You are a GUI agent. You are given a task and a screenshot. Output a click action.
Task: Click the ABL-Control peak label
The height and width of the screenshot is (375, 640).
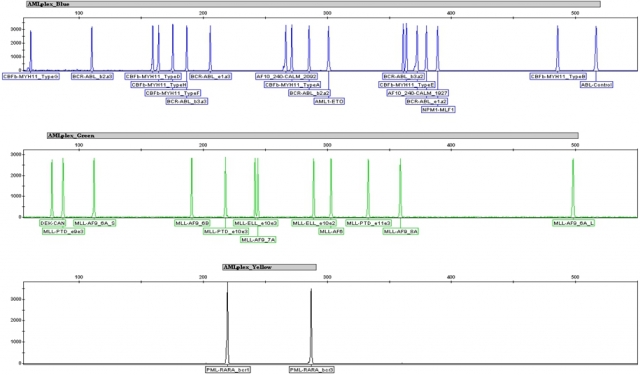tap(597, 85)
